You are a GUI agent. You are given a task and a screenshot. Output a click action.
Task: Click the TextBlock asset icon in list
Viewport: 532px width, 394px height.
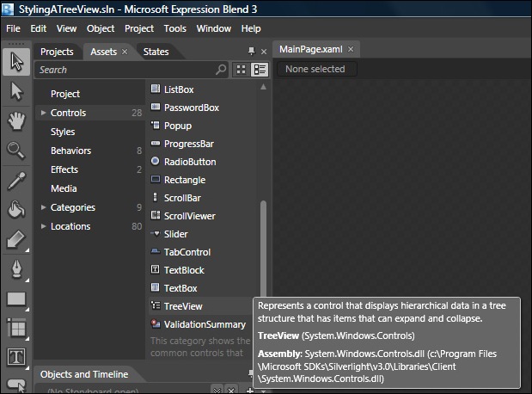[x=156, y=269]
